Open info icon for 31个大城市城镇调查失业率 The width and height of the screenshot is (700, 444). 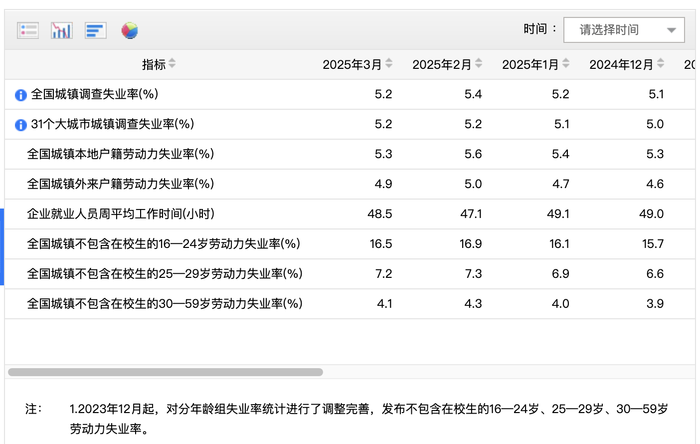coord(21,125)
